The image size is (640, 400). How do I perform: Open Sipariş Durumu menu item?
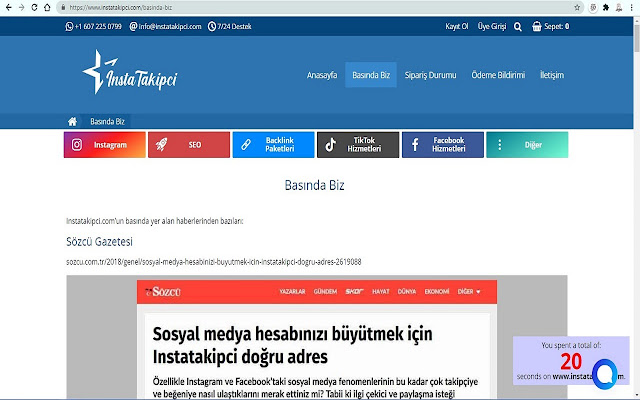tap(431, 75)
